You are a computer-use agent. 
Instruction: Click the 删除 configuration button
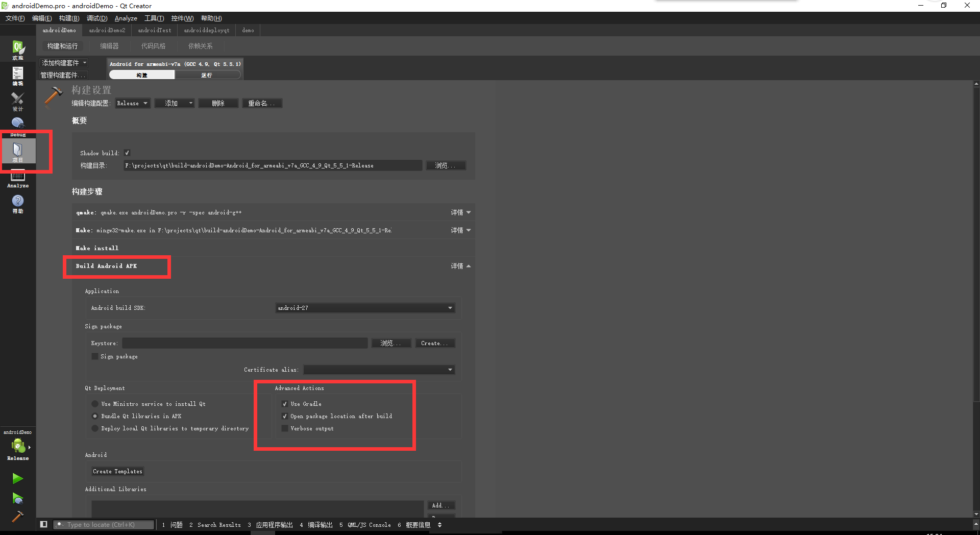coord(218,103)
